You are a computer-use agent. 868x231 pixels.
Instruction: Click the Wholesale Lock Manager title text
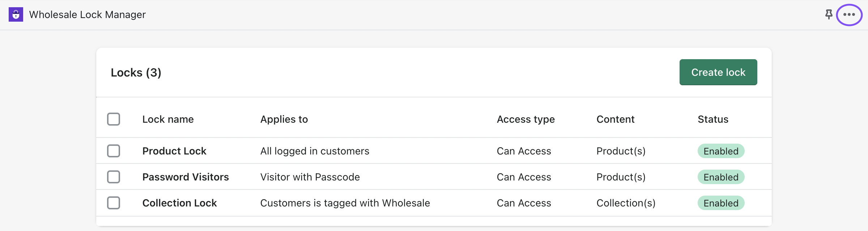[x=87, y=14]
